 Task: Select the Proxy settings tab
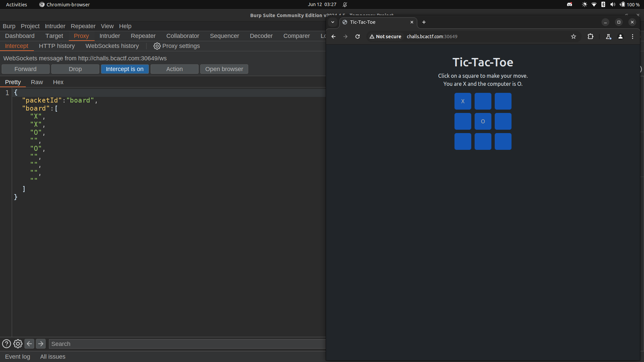[x=176, y=46]
